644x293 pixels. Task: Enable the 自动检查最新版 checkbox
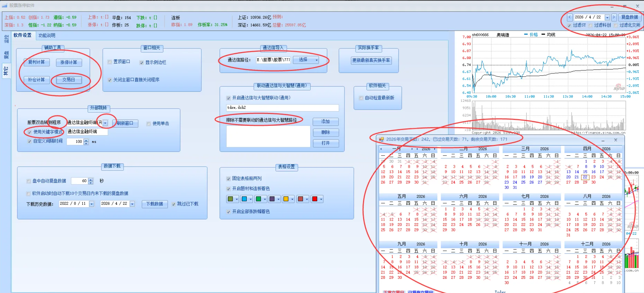click(361, 98)
